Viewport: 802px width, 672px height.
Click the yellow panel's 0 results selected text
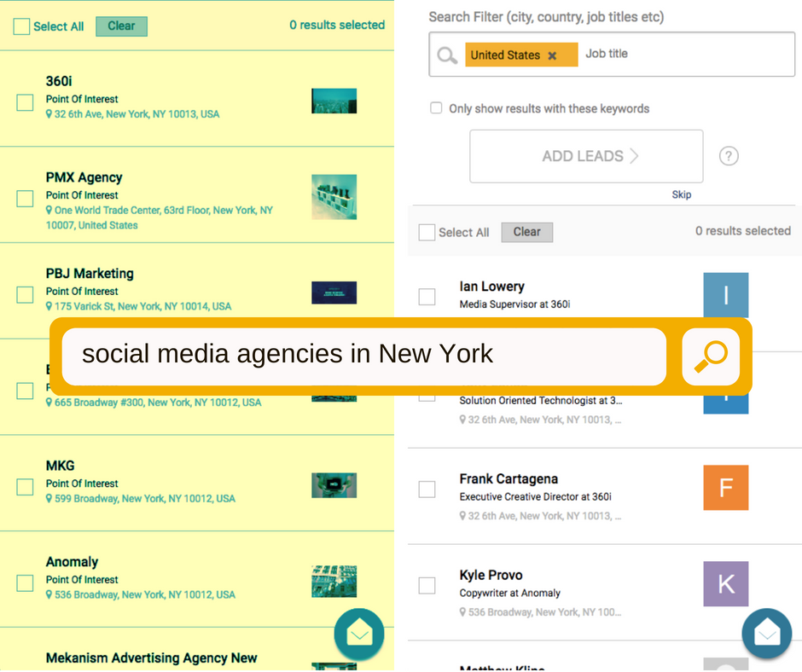click(336, 25)
